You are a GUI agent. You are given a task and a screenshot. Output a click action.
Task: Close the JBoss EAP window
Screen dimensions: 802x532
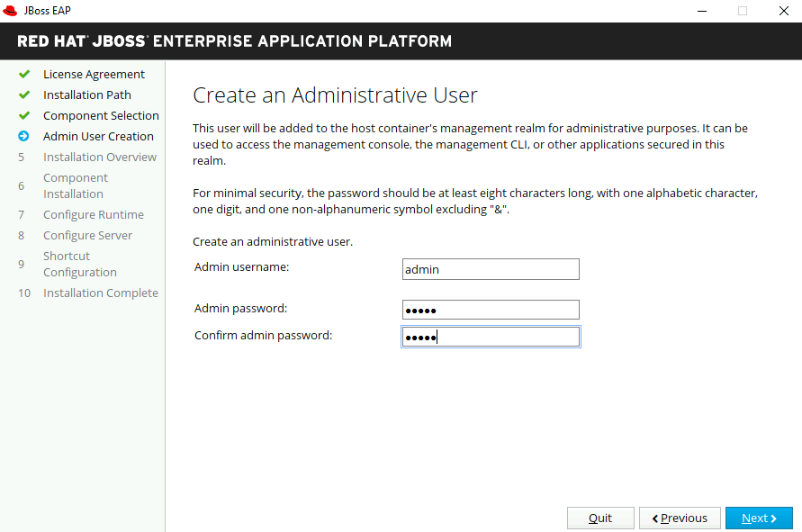tap(784, 11)
